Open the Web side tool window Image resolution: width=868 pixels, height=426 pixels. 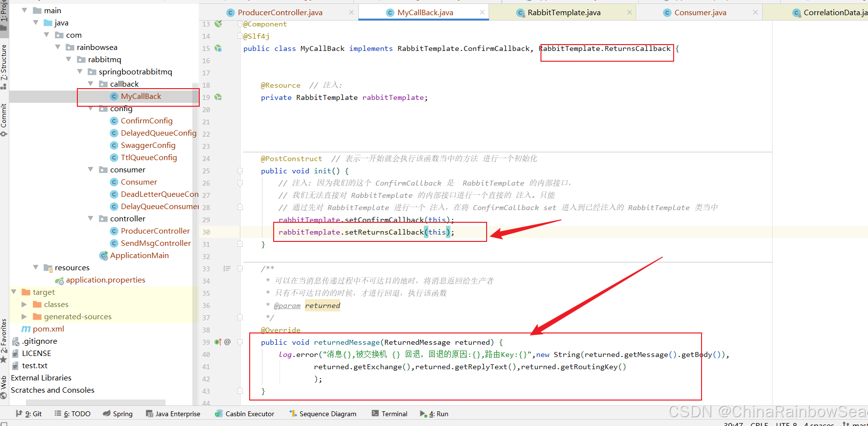tap(4, 387)
